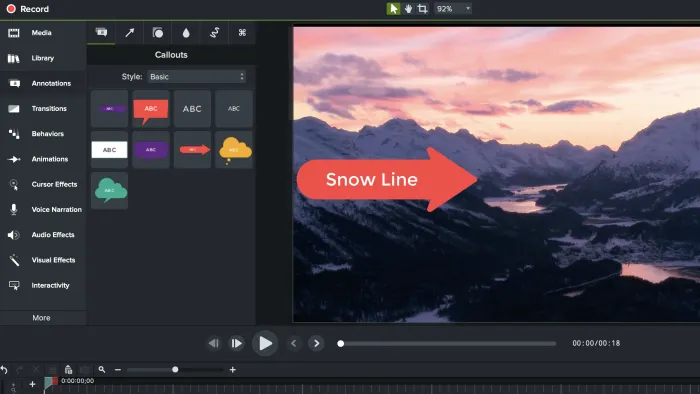Screen dimensions: 700x394
Task: Choose the small plain ABC text callout
Action: (x=233, y=109)
